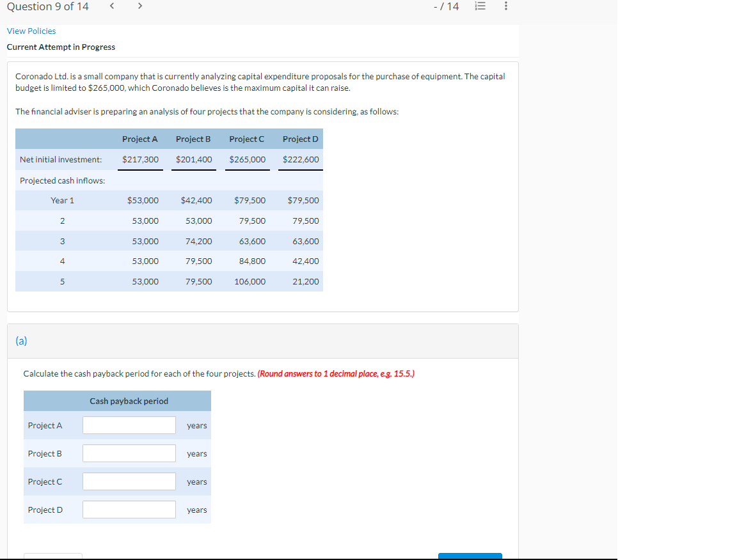Click the Current Attempt in Progress label

click(x=61, y=47)
